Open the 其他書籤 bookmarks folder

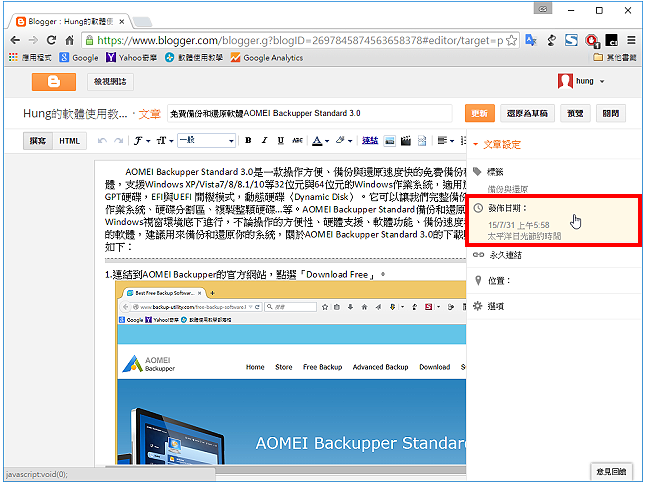click(615, 57)
